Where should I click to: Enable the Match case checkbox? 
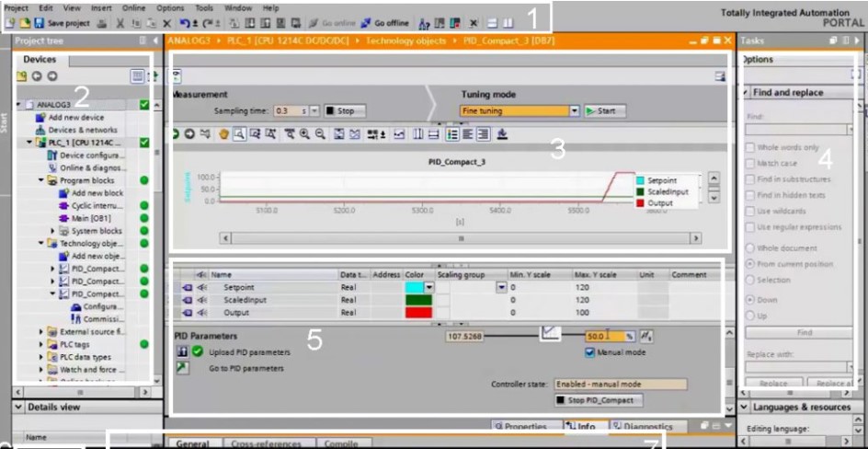coord(749,163)
